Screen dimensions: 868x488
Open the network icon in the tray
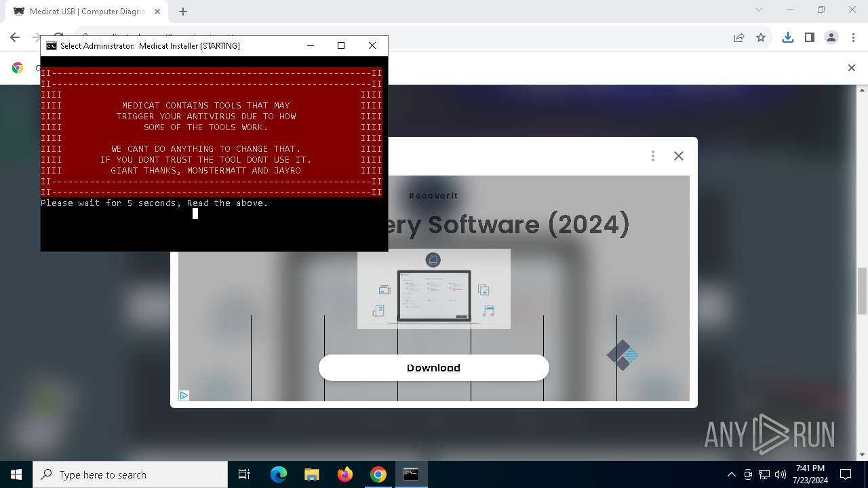tap(764, 474)
